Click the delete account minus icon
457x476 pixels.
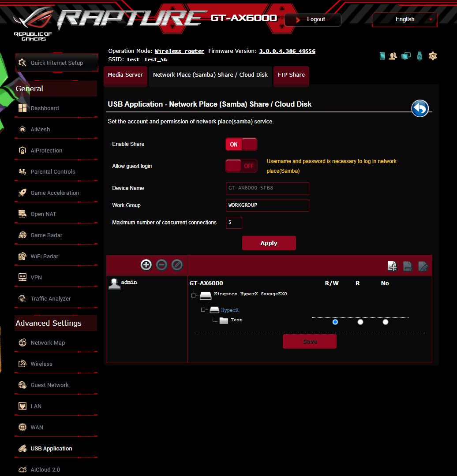coord(161,265)
